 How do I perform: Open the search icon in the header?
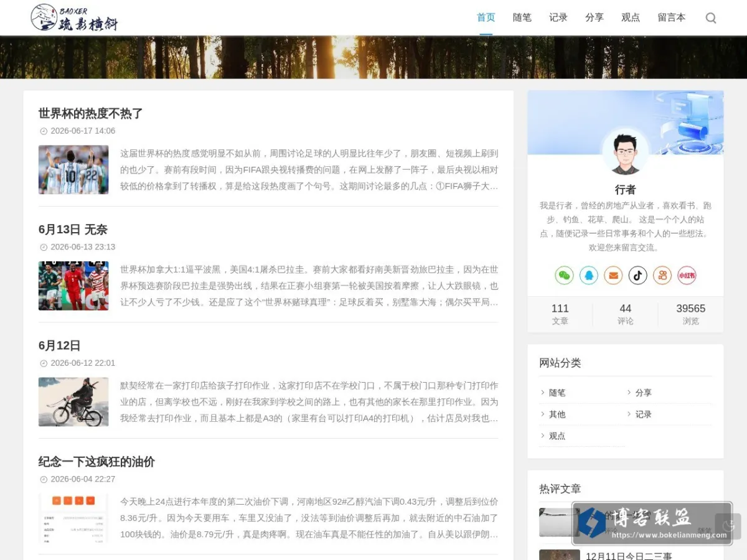(x=711, y=18)
